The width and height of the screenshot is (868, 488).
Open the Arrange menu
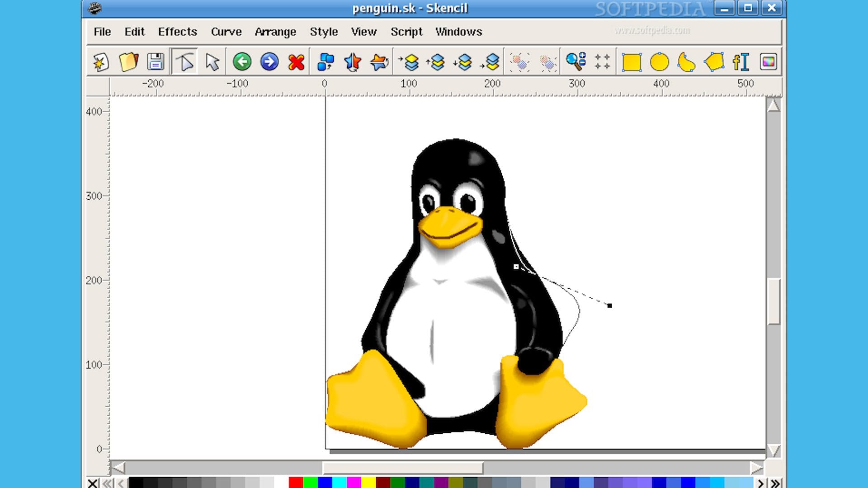[x=275, y=31]
